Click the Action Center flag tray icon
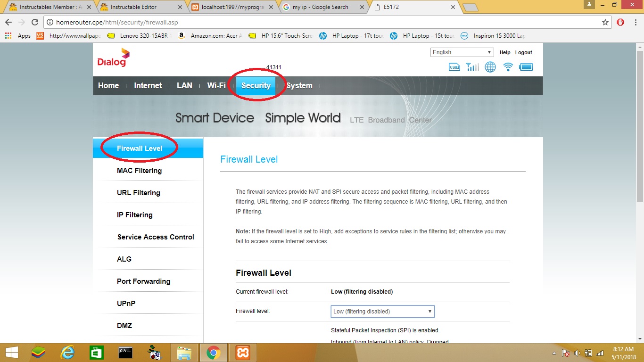The height and width of the screenshot is (362, 644). (566, 353)
